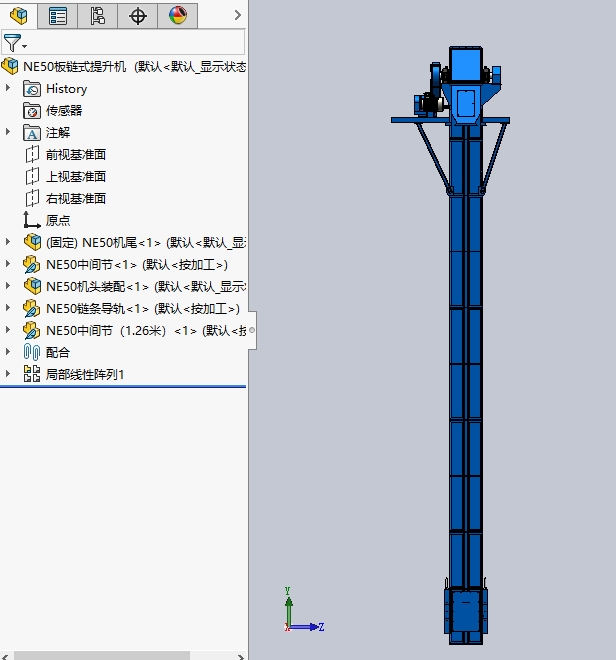Select the NE50板链式提升机 root item
The image size is (616, 660).
coord(134,67)
